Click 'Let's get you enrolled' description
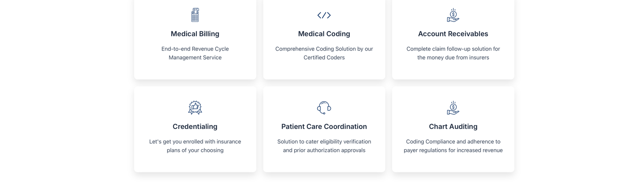This screenshot has width=644, height=189. [x=195, y=146]
